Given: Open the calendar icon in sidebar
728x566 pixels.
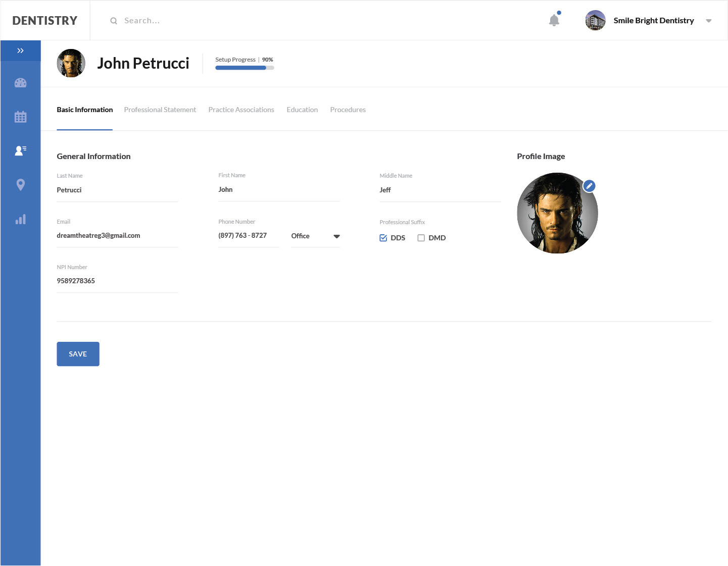Looking at the screenshot, I should point(20,117).
